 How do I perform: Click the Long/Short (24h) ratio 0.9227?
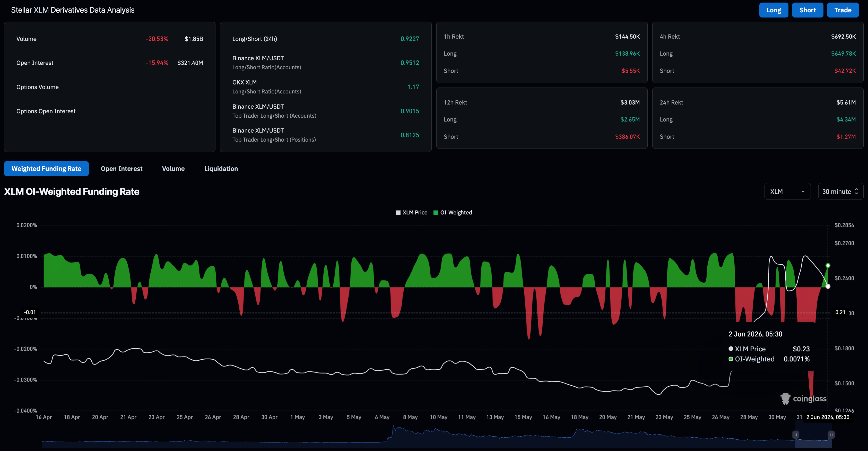[x=410, y=39]
